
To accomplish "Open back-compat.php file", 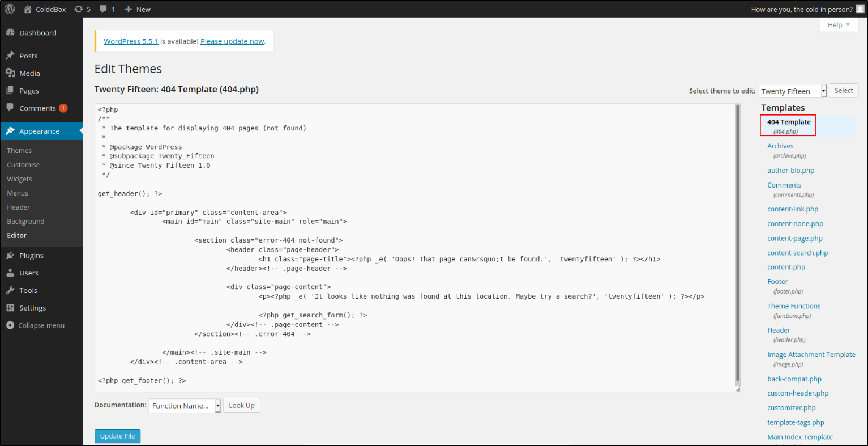I will click(x=794, y=379).
